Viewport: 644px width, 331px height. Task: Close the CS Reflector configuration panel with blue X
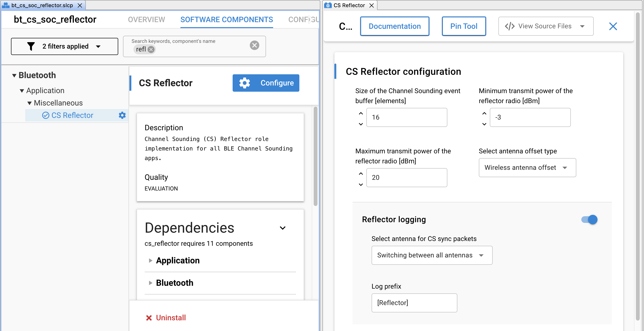[x=613, y=26]
